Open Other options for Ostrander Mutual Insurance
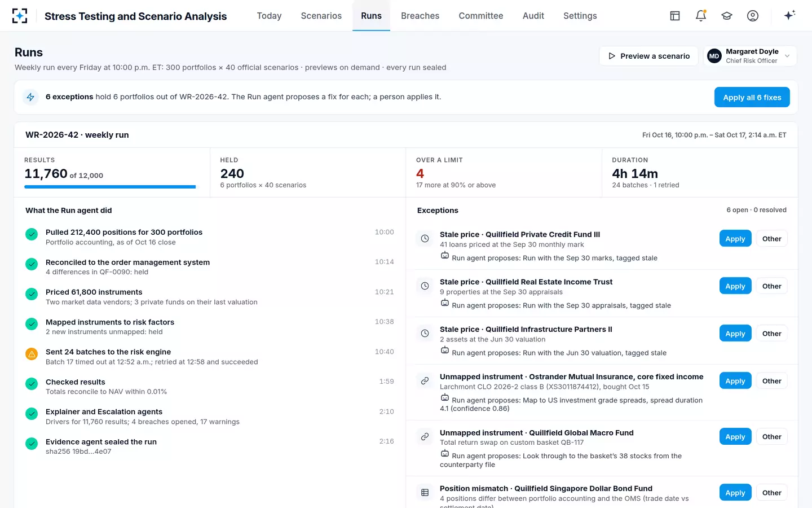 771,381
